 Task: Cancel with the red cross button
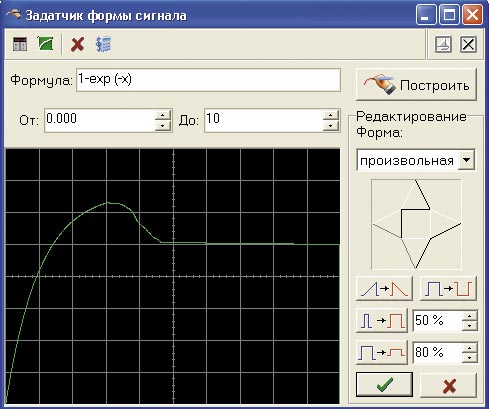pos(449,385)
